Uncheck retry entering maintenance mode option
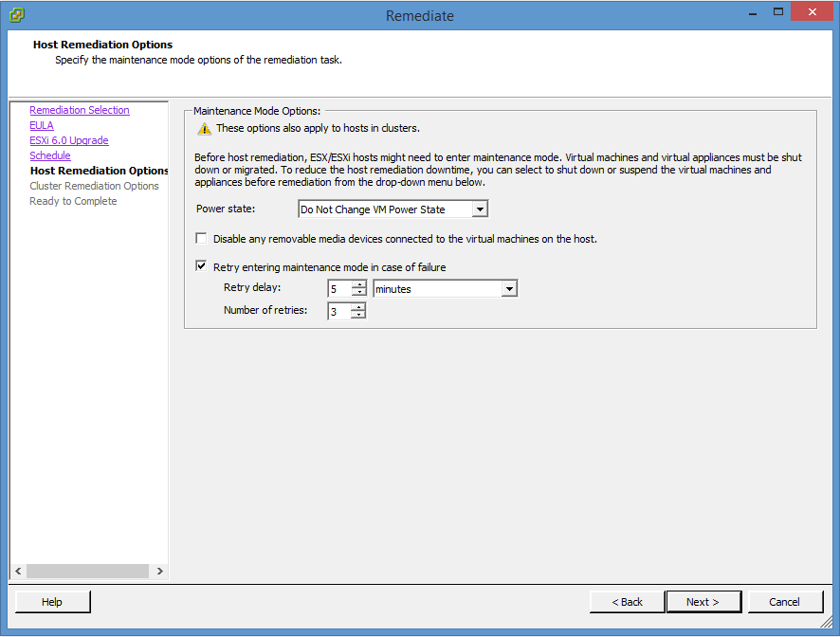 201,267
